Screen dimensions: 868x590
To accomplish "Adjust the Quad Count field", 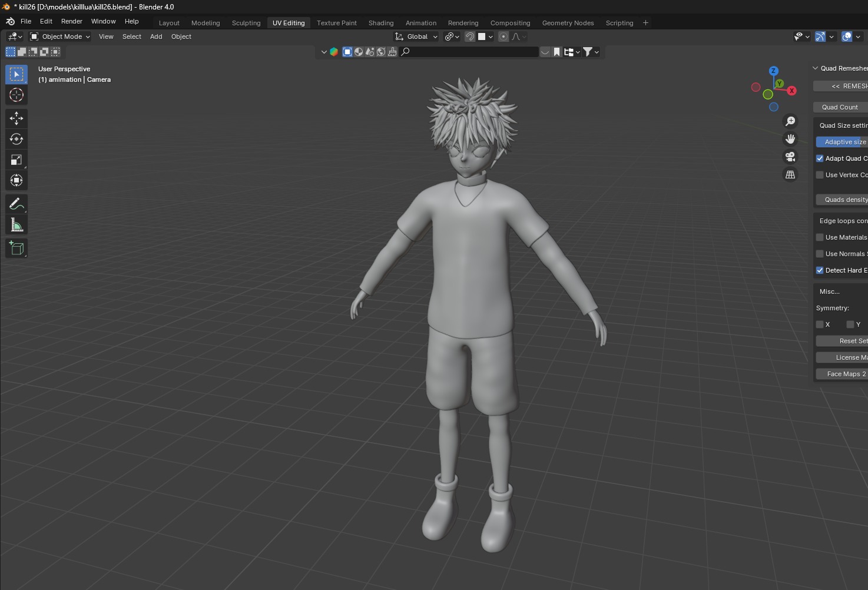I will [x=841, y=107].
